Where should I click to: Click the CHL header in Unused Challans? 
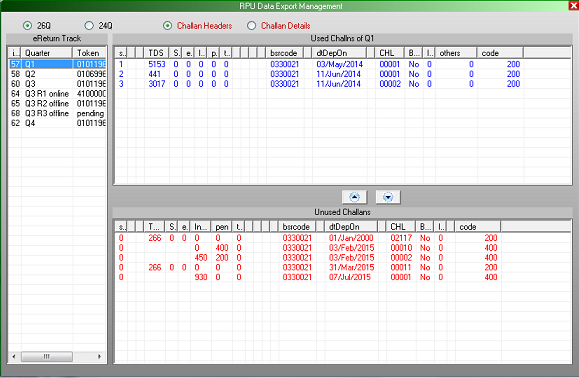point(401,227)
